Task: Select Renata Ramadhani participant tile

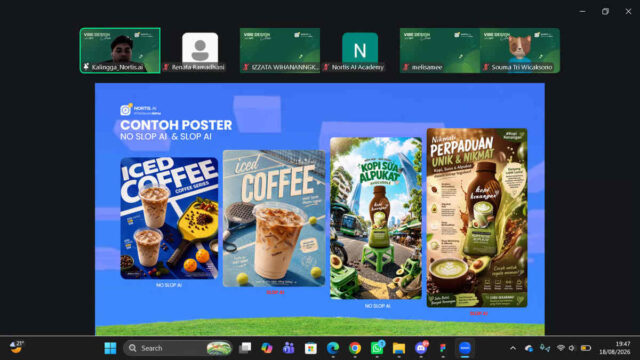Action: pos(200,51)
